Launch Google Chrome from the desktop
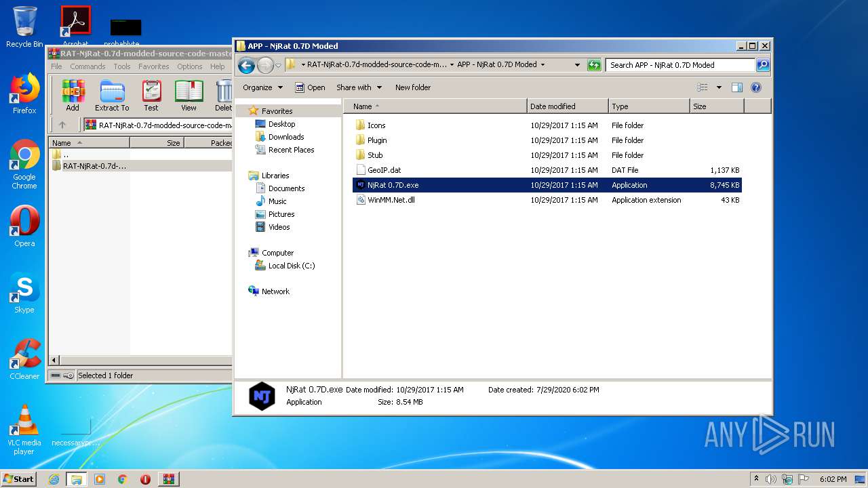868x488 pixels. click(24, 165)
